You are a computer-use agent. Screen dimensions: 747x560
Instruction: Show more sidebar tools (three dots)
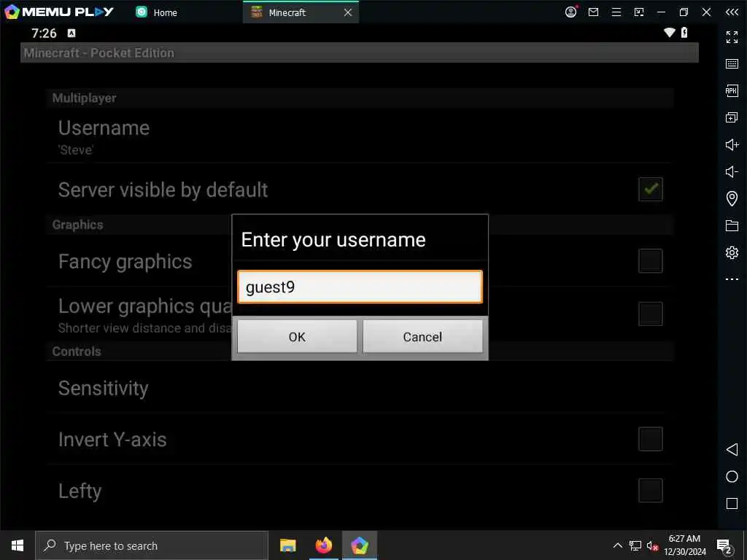tap(732, 279)
